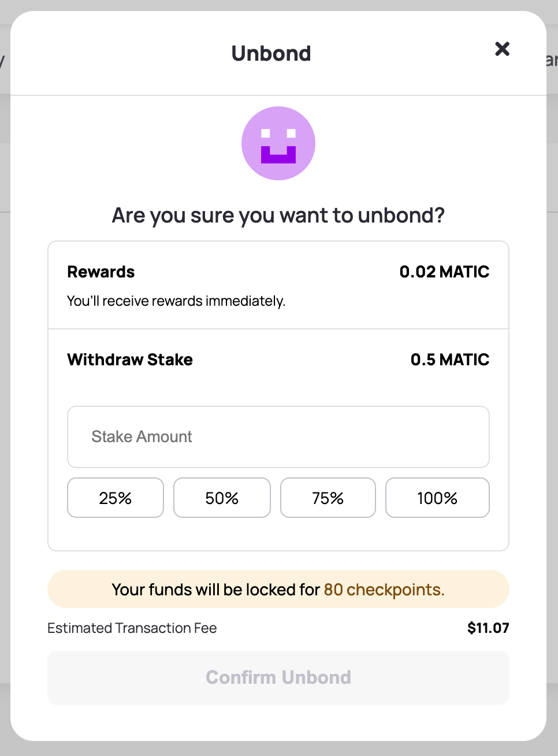Screen dimensions: 558x756
Task: Click the Withdraw Stake heading
Action: tap(130, 360)
